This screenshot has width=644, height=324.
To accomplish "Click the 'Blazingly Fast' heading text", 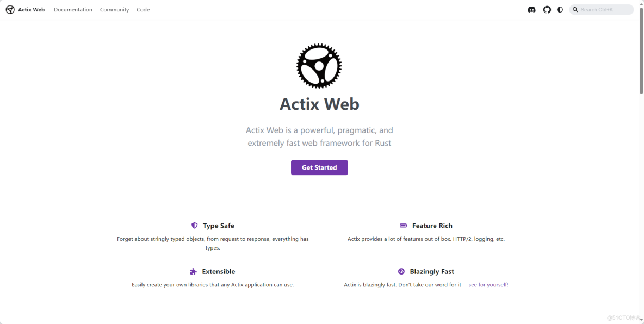I will click(432, 271).
